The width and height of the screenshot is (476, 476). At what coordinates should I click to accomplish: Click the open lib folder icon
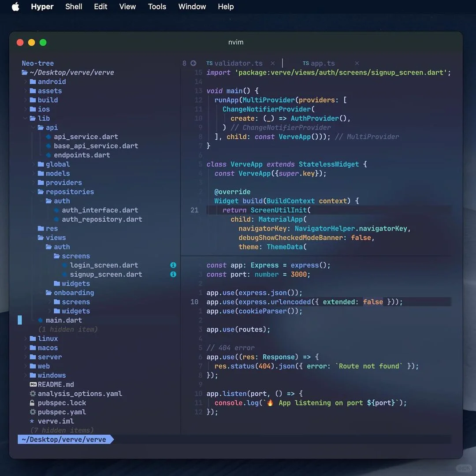(33, 119)
